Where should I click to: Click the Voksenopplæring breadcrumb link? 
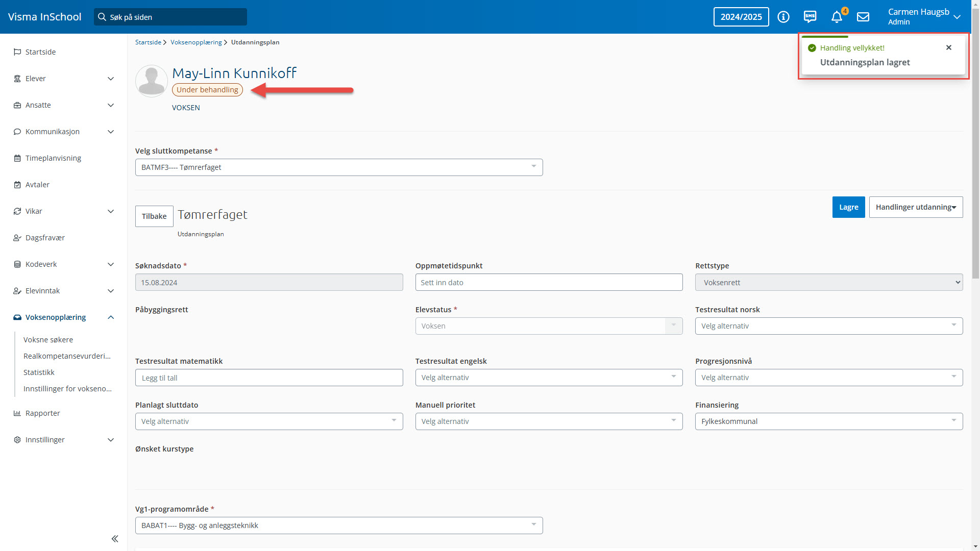[x=196, y=42]
